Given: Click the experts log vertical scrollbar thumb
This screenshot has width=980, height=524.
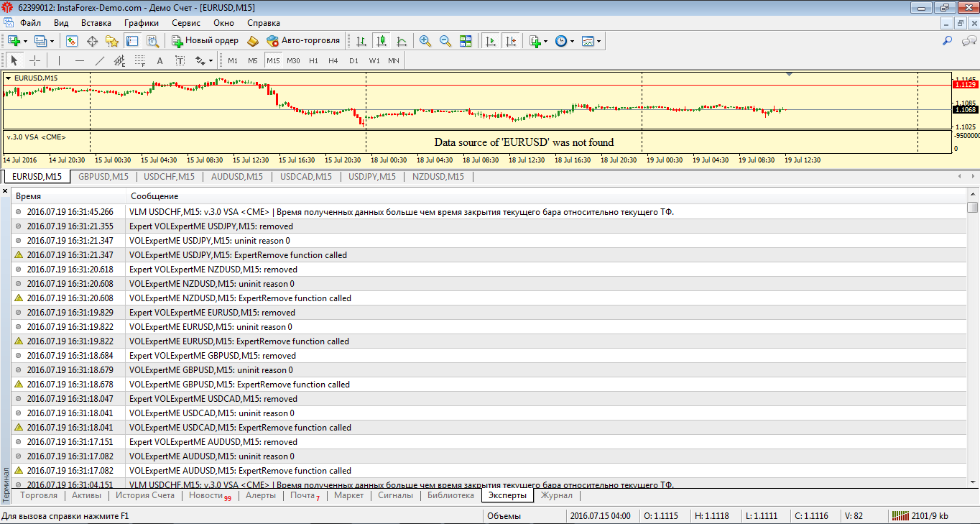Looking at the screenshot, I should [x=973, y=208].
